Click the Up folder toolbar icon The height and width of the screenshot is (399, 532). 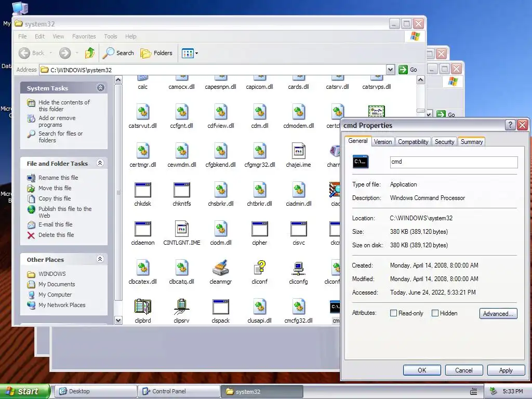click(90, 53)
